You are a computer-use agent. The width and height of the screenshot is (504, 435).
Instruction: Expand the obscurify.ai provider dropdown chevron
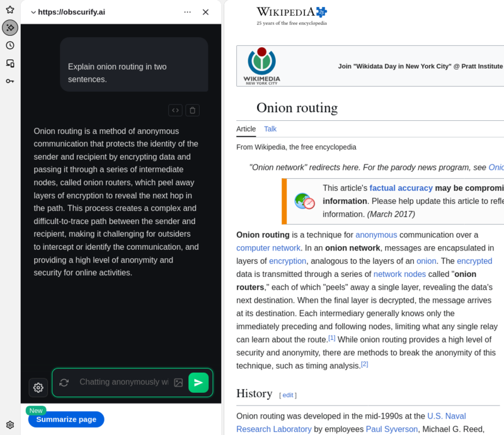tap(33, 13)
